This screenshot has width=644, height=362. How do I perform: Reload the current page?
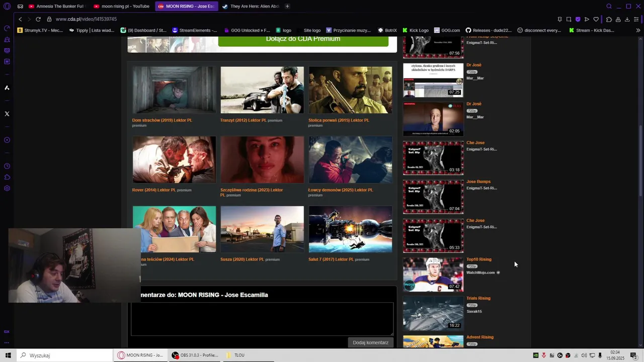[38, 19]
